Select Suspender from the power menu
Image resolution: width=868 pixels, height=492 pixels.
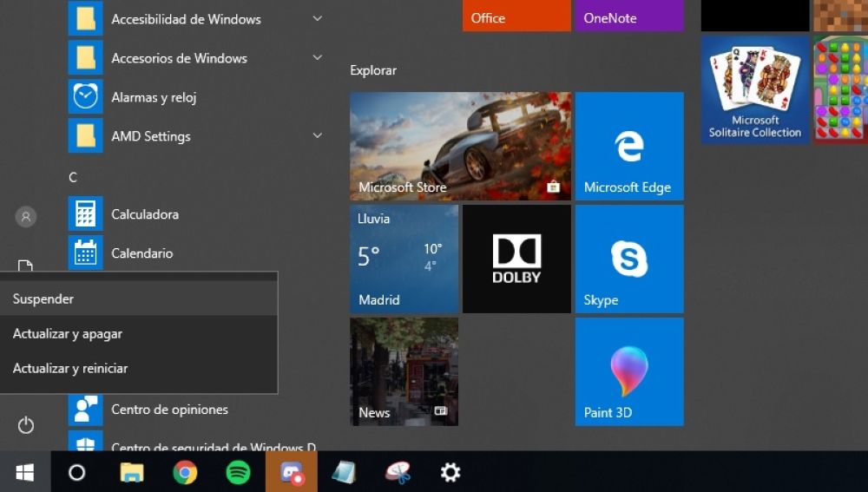43,298
